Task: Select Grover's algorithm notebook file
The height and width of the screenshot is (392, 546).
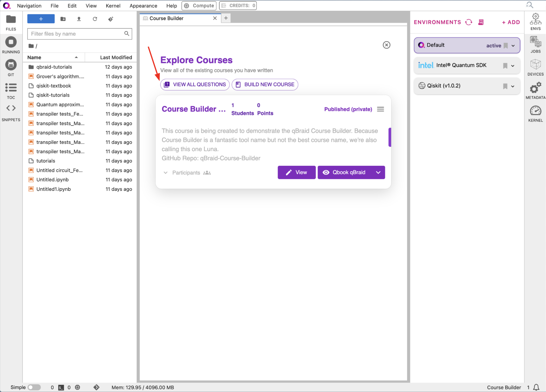Action: [x=80, y=76]
